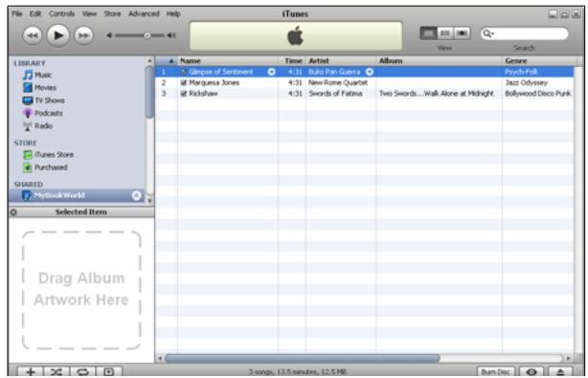588x378 pixels.
Task: Click the horizontal scrollbar of song list
Action: click(x=303, y=359)
